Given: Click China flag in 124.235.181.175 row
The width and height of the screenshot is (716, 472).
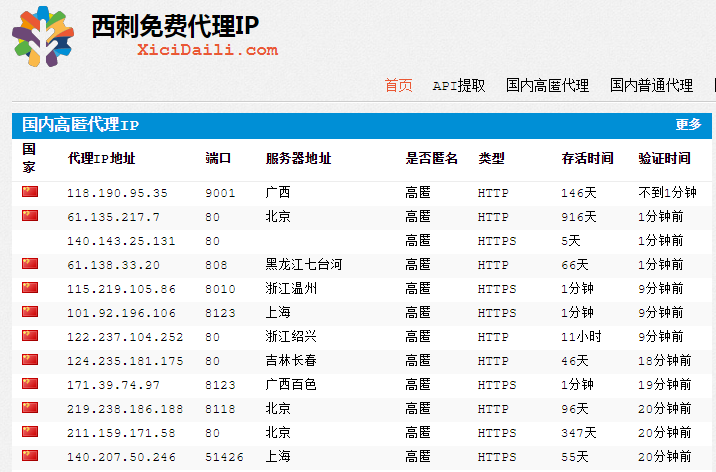Looking at the screenshot, I should [x=30, y=360].
